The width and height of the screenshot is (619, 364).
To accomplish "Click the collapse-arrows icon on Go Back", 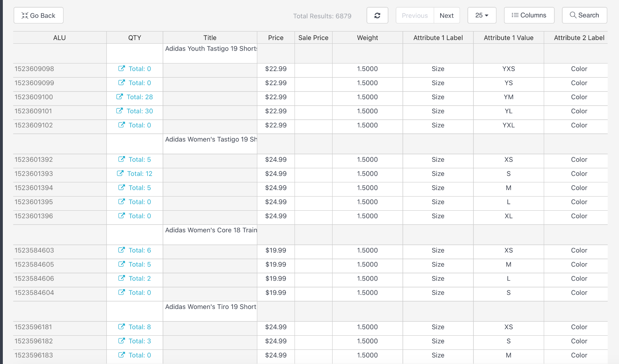I will (25, 15).
